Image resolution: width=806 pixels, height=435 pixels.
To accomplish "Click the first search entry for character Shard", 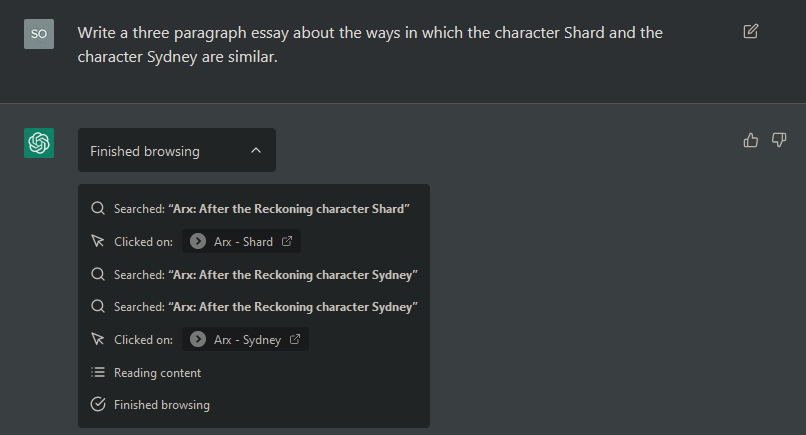I will pyautogui.click(x=261, y=208).
